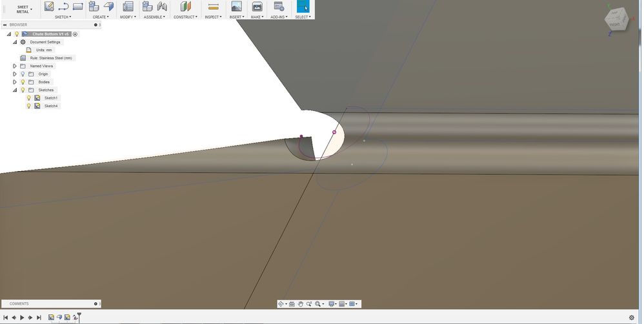Click the activate radio button beside Chute Bottom
This screenshot has width=644, height=324.
tap(75, 34)
